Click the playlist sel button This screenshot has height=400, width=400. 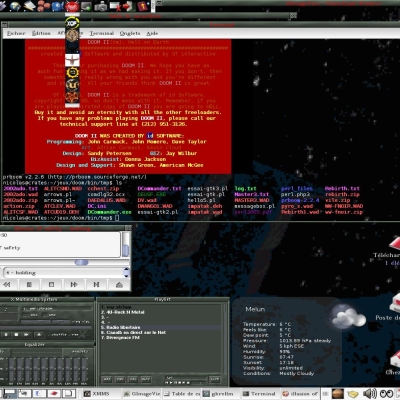pos(133,379)
